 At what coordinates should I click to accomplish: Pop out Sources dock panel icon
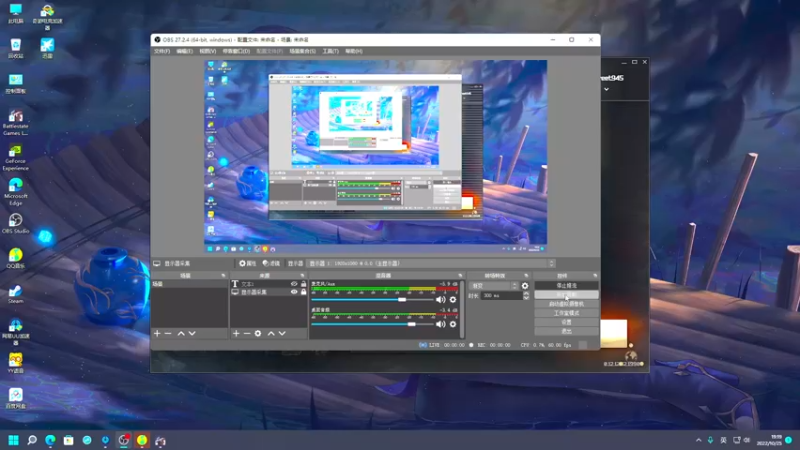[303, 276]
